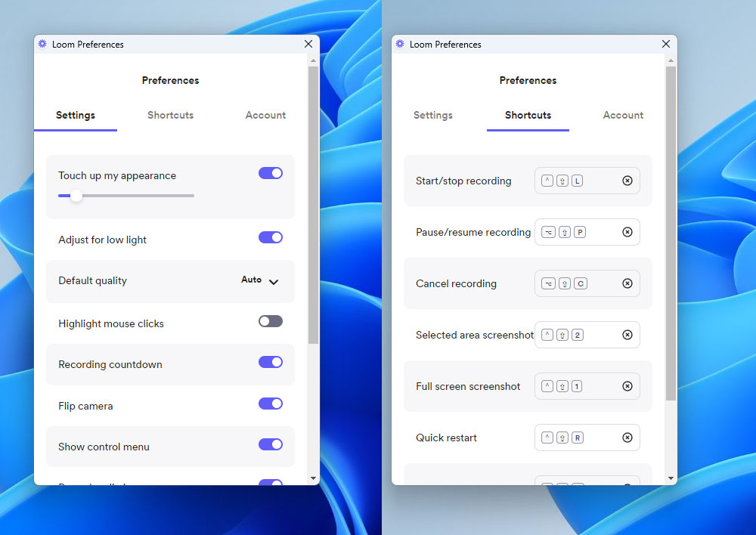Click the Selected area screenshot label
This screenshot has width=756, height=535.
[475, 335]
